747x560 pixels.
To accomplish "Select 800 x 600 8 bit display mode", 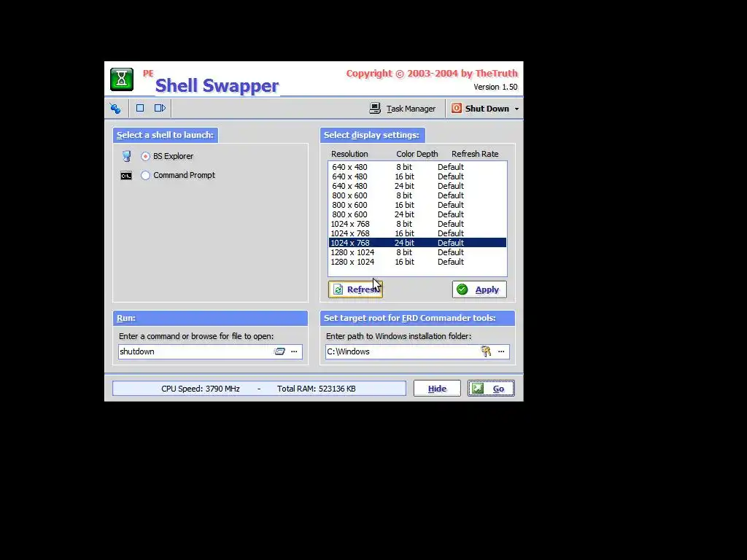I will click(x=417, y=195).
